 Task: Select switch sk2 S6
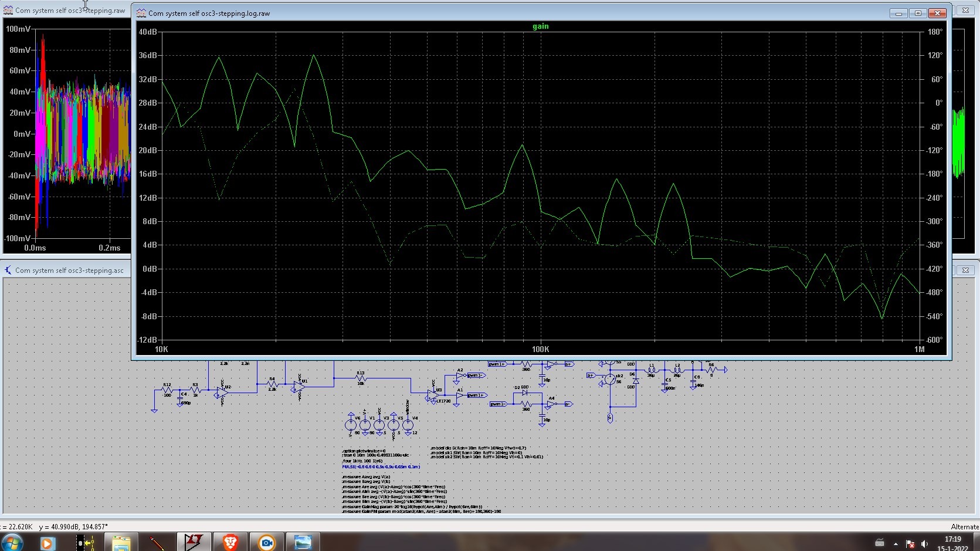pos(611,379)
